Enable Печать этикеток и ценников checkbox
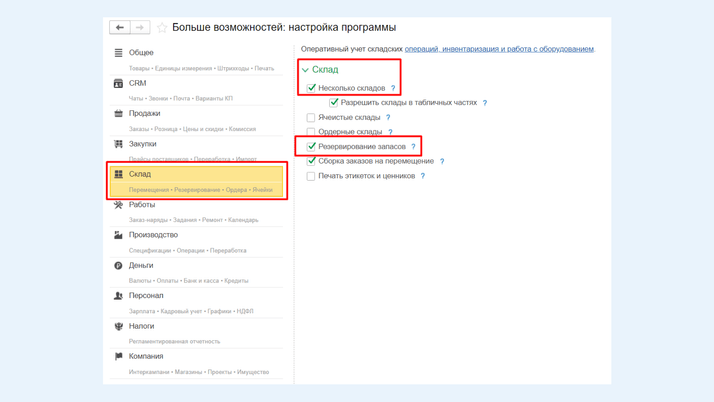 (311, 176)
